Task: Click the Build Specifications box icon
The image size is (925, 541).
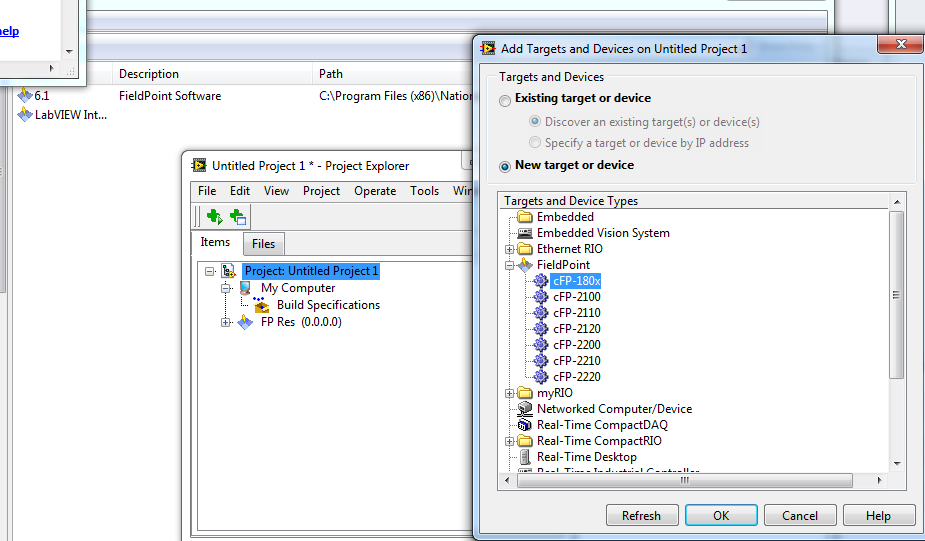Action: point(261,304)
